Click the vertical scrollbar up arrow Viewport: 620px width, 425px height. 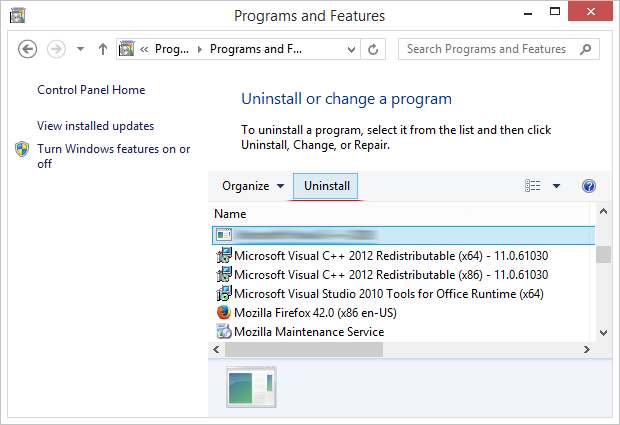pyautogui.click(x=603, y=211)
